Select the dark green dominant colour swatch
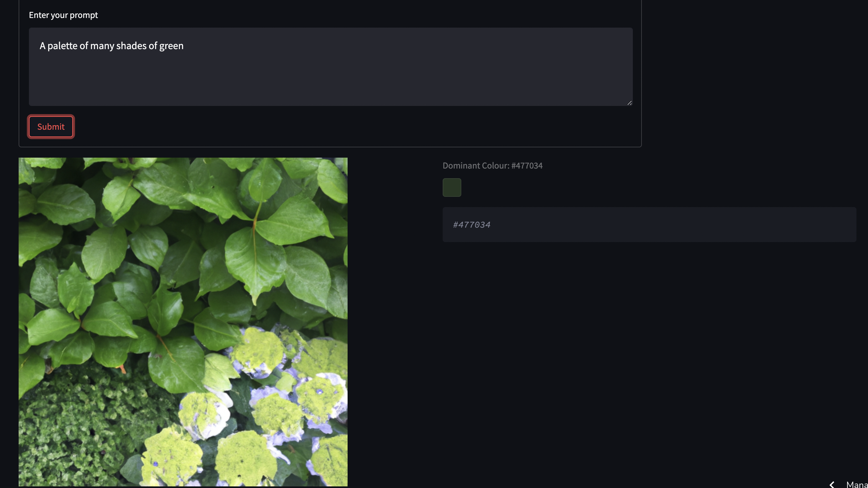Image resolution: width=868 pixels, height=488 pixels. click(x=452, y=187)
